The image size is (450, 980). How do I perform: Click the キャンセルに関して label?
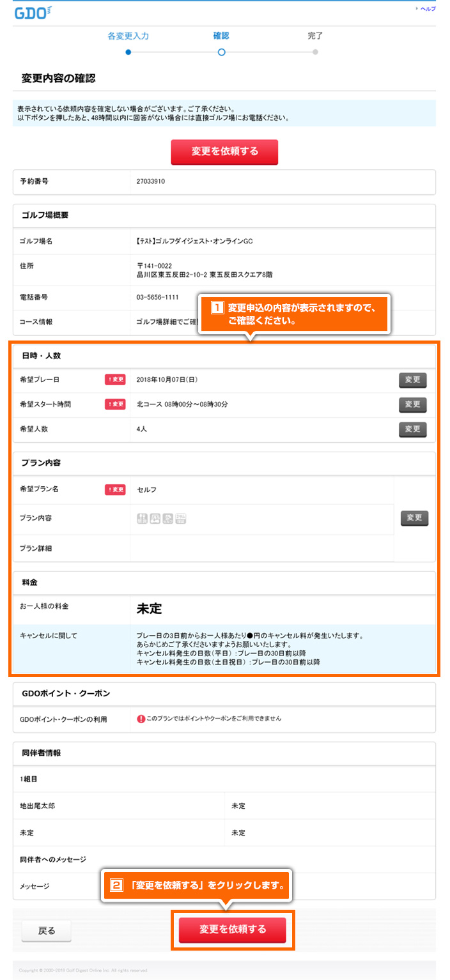click(x=49, y=636)
